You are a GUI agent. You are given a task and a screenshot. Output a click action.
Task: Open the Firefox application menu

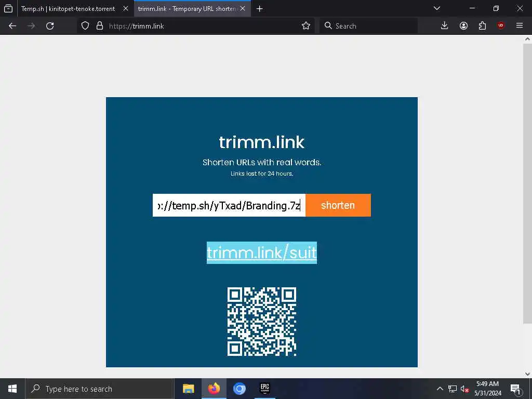(520, 25)
